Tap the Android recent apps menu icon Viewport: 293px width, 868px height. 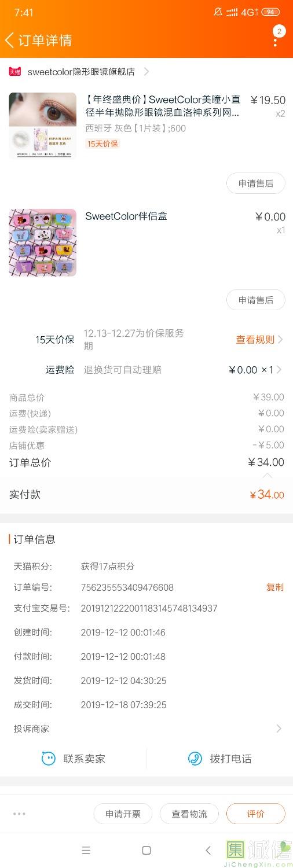pyautogui.click(x=86, y=850)
